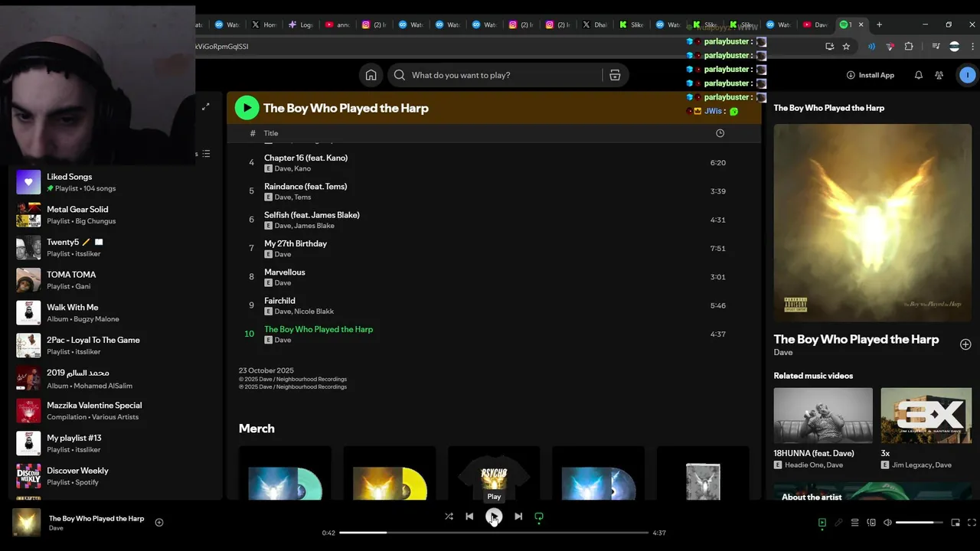The width and height of the screenshot is (980, 551).
Task: Open 'My playlist #13'
Action: [115, 443]
